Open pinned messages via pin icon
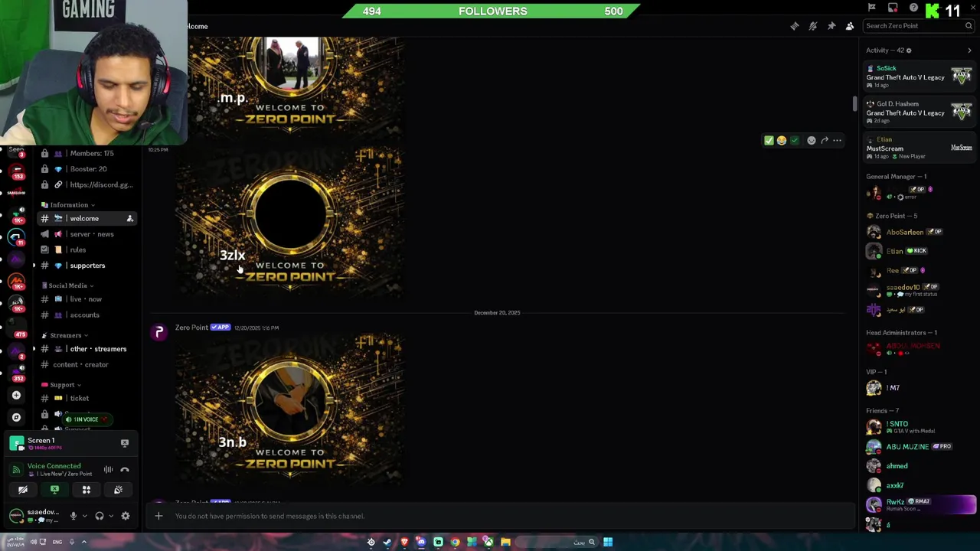Screen dimensions: 980x551 831,26
